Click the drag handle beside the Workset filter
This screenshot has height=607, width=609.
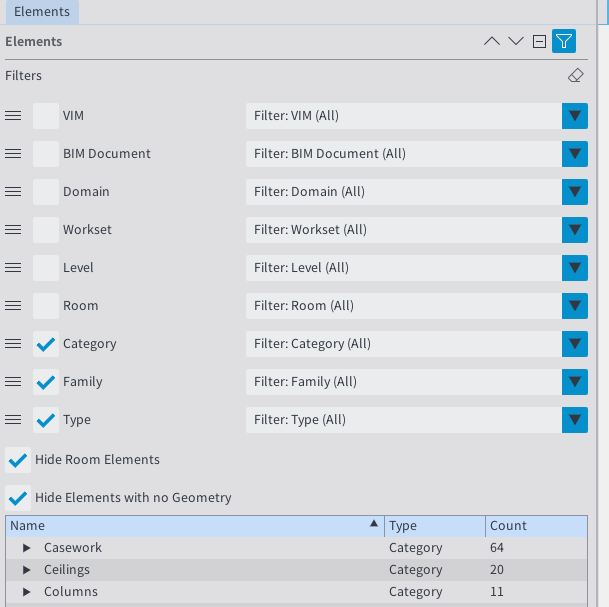pyautogui.click(x=14, y=230)
